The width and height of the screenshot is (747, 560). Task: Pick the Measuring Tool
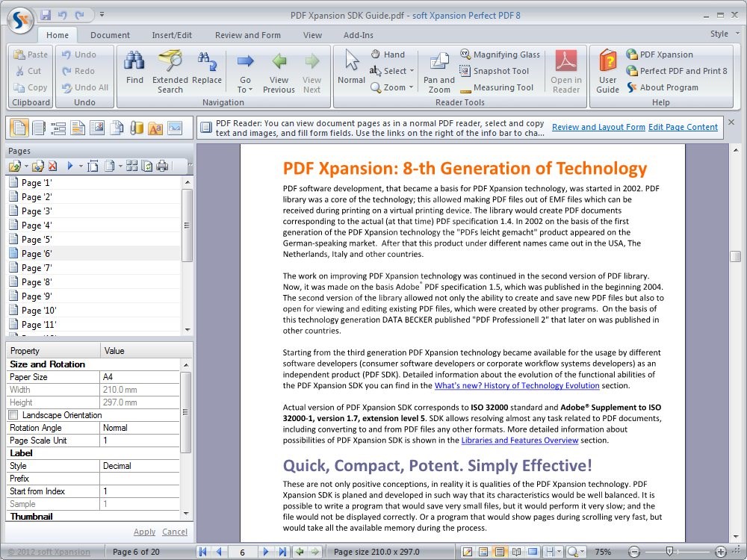tap(497, 87)
